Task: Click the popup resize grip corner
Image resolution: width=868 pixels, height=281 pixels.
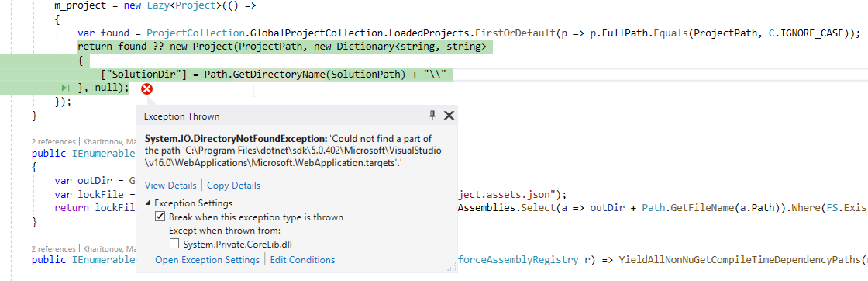Action: pos(452,267)
